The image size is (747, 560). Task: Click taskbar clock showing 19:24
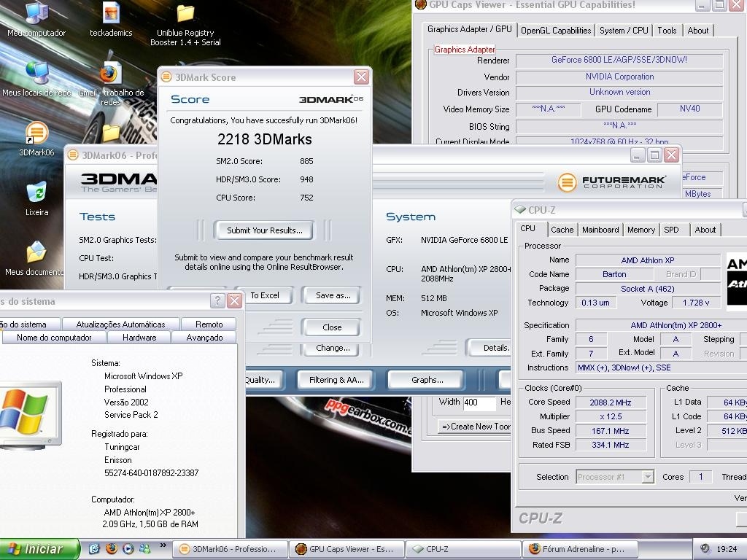coord(727,549)
